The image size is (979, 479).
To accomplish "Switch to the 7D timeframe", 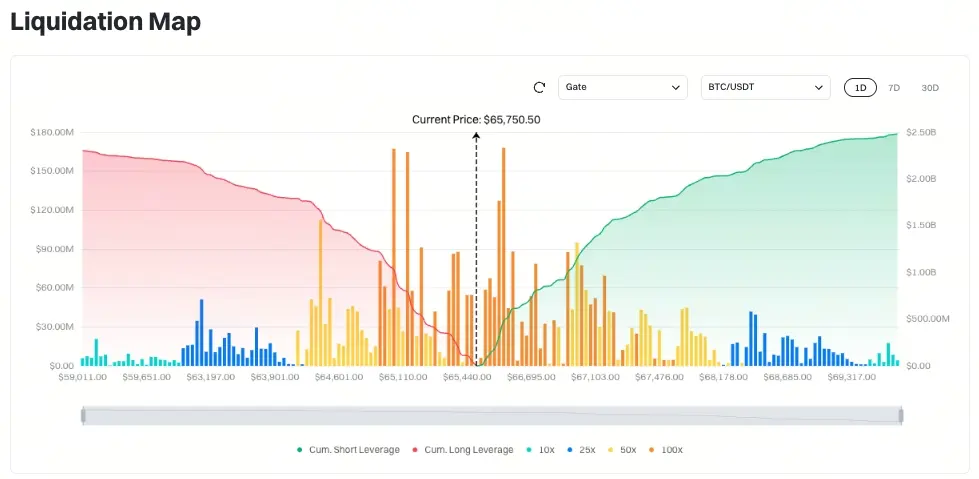I will point(893,87).
